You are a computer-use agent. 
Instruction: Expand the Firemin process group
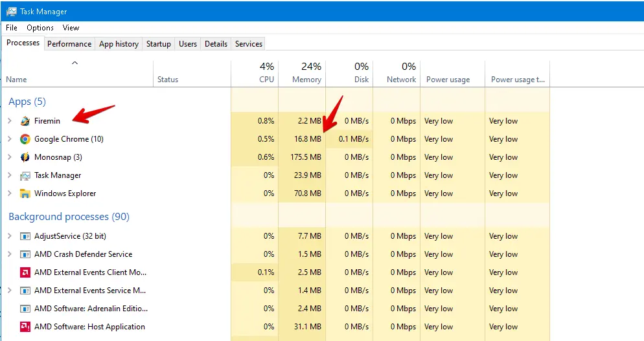pyautogui.click(x=10, y=120)
